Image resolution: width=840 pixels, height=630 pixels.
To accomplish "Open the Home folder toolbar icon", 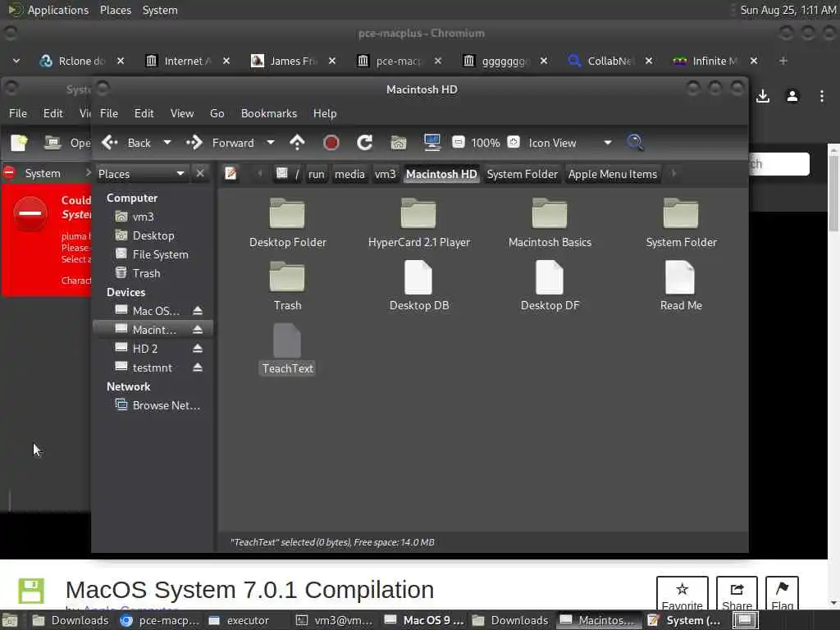I will point(399,143).
